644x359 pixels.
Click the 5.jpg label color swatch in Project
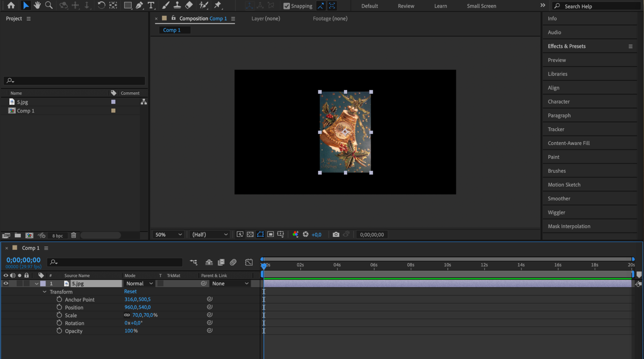click(113, 102)
